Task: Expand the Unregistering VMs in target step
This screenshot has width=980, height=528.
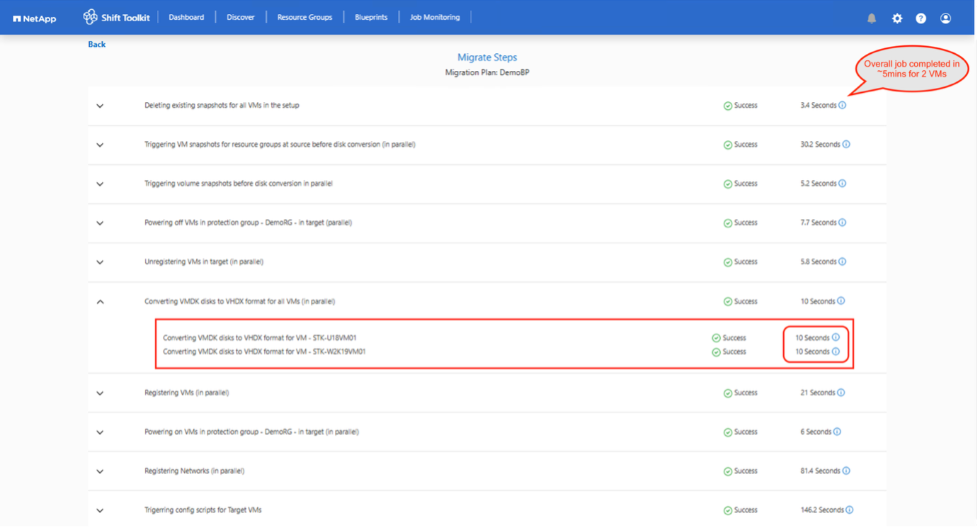Action: [x=100, y=262]
